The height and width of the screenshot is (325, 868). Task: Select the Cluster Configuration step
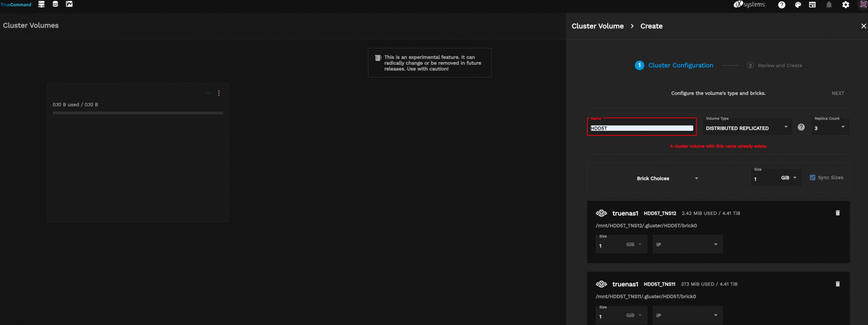[674, 66]
